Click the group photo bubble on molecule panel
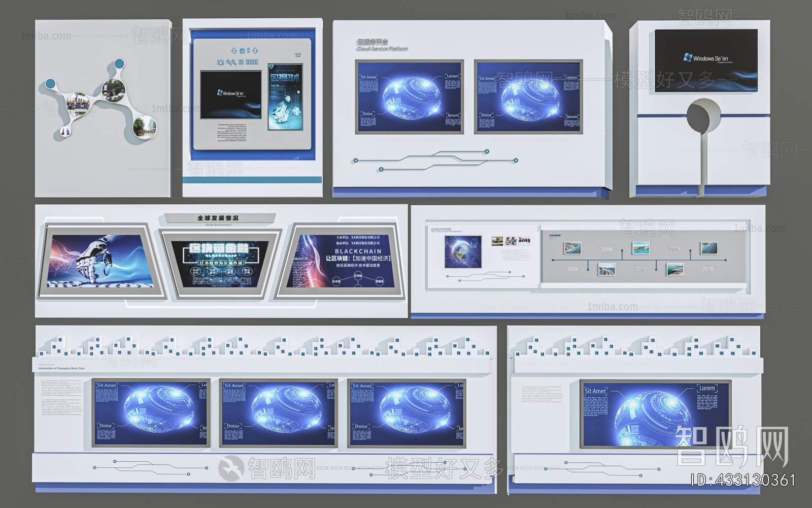Screen dimensions: 812x508 [x=80, y=104]
